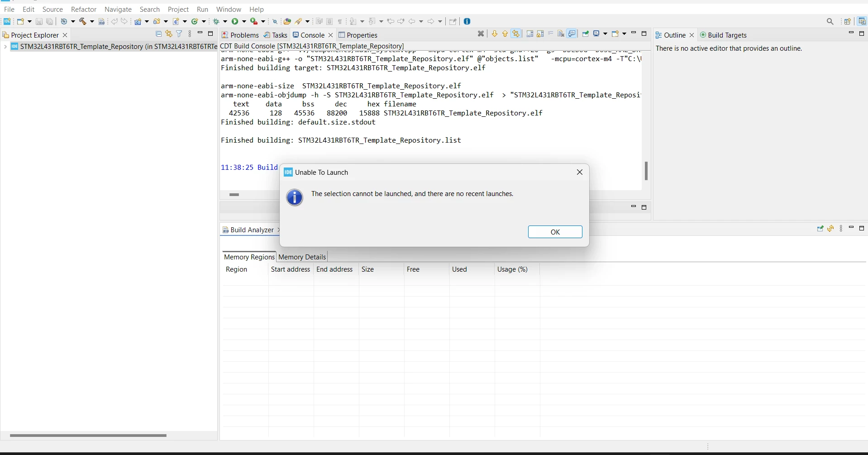This screenshot has height=455, width=868.
Task: Close the Console tab
Action: pos(330,35)
